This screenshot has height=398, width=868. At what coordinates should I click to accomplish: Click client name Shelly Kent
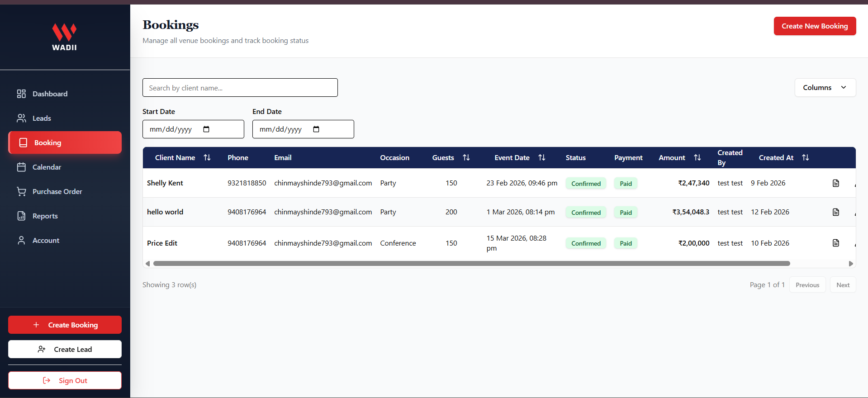[165, 183]
